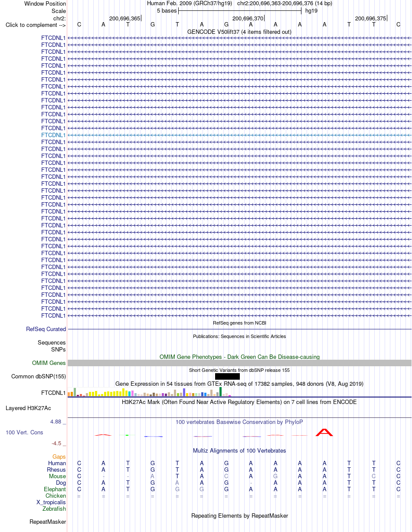Click the gray G in the Mouse row

275,476
